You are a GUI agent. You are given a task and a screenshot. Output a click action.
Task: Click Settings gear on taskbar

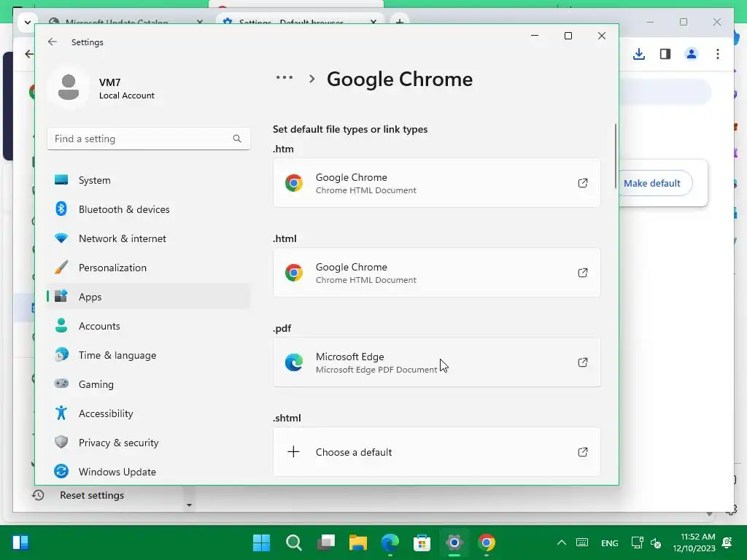point(454,542)
